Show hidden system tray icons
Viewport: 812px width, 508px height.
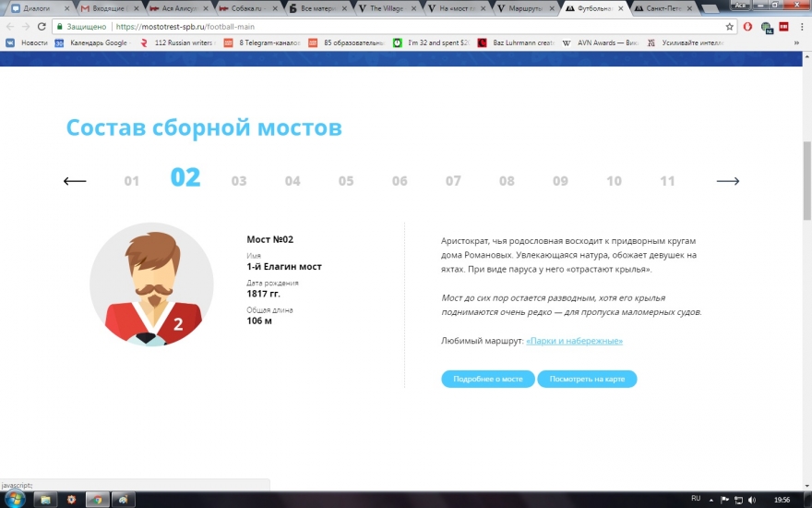tap(712, 499)
